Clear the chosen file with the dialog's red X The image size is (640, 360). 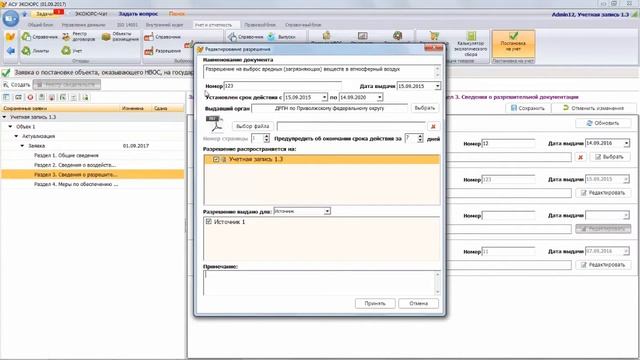433,127
